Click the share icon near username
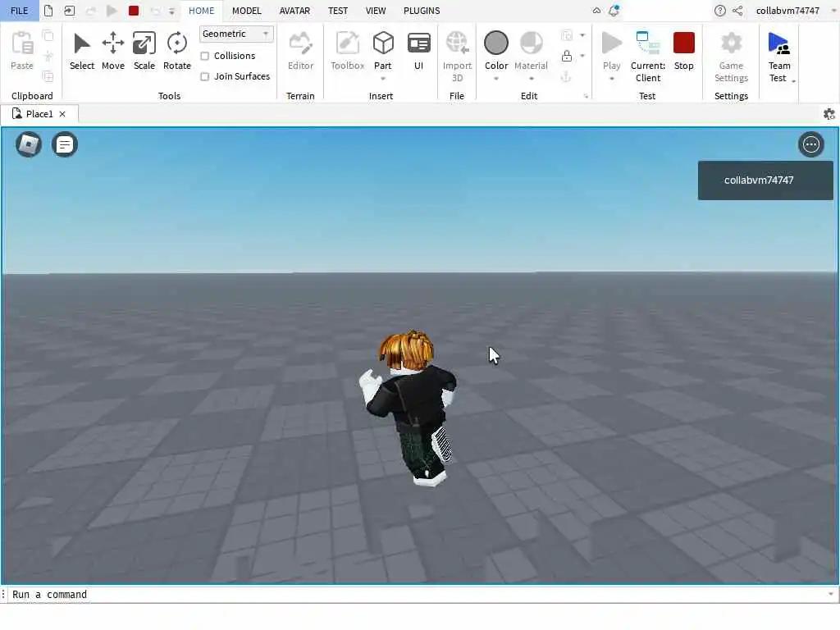Screen dimensions: 840x630 (x=737, y=10)
